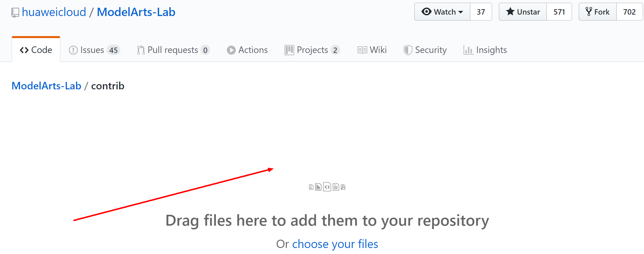Open the Wiki tab
644x254 pixels.
click(372, 50)
